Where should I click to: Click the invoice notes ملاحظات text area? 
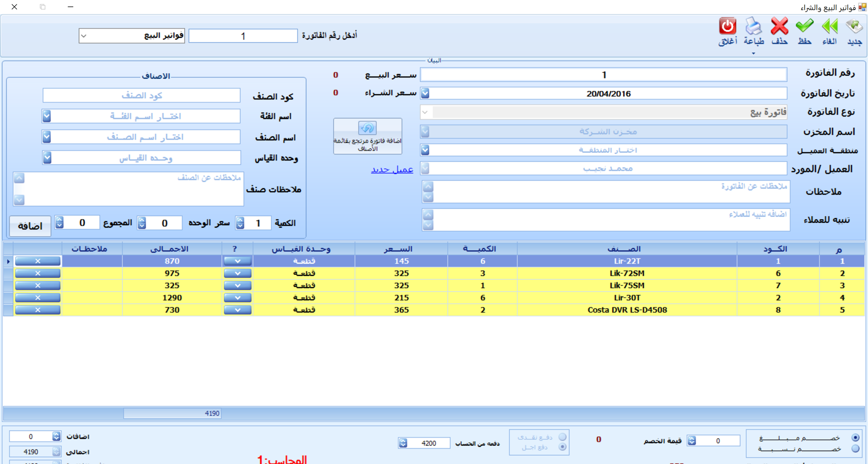[x=606, y=192]
